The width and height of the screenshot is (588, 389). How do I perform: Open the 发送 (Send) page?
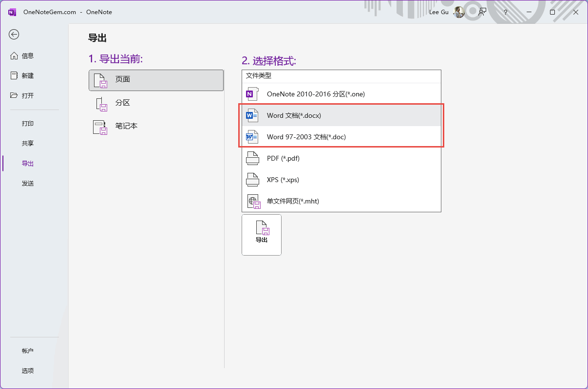click(x=28, y=184)
